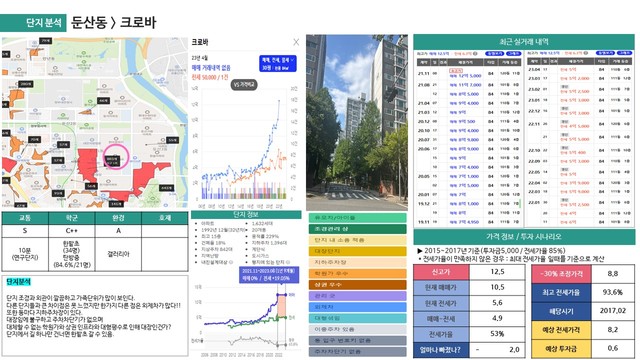This screenshot has width=640, height=360.
Task: Click the 단지 정보 section header
Action: click(246, 215)
